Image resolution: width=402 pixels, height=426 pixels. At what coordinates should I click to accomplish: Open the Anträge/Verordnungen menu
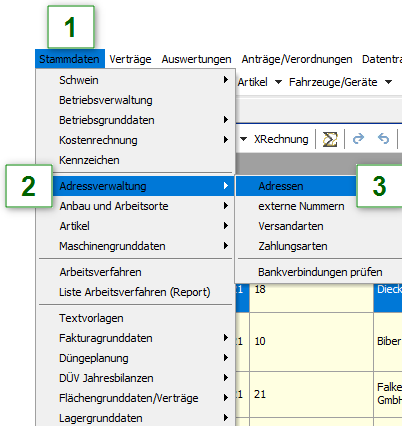point(297,59)
